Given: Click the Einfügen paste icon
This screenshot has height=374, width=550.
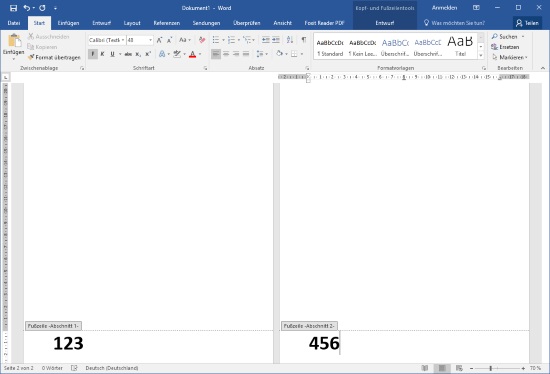Looking at the screenshot, I should point(14,41).
